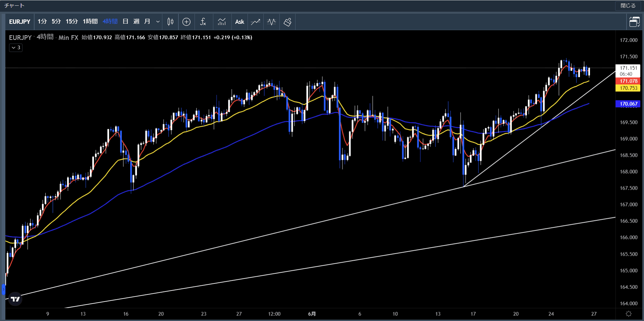Click the yellow MA value label 170.753

click(x=628, y=88)
